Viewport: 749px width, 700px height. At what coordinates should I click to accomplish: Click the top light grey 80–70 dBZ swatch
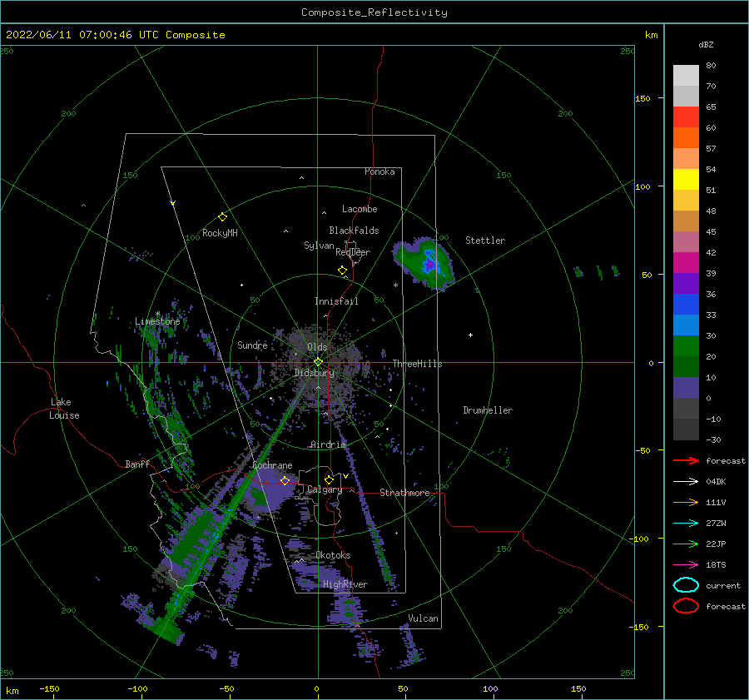686,76
